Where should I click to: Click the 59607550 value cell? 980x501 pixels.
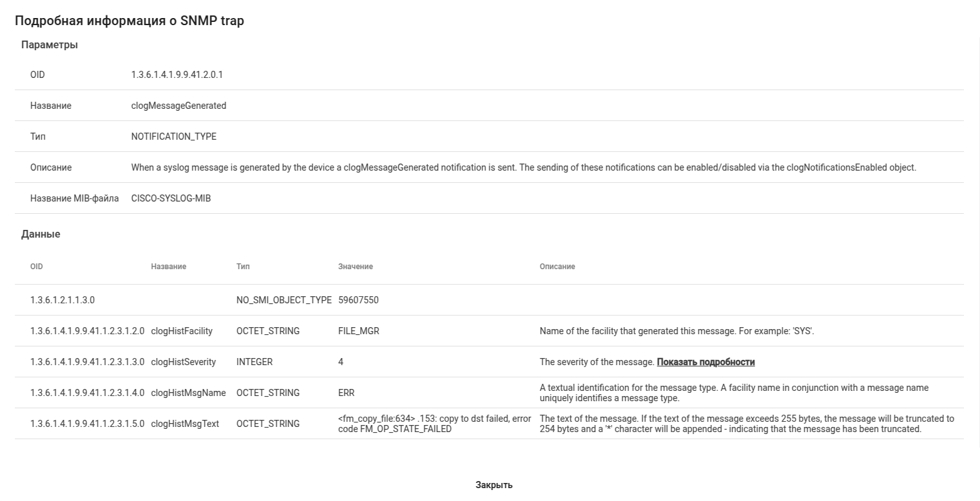click(358, 300)
